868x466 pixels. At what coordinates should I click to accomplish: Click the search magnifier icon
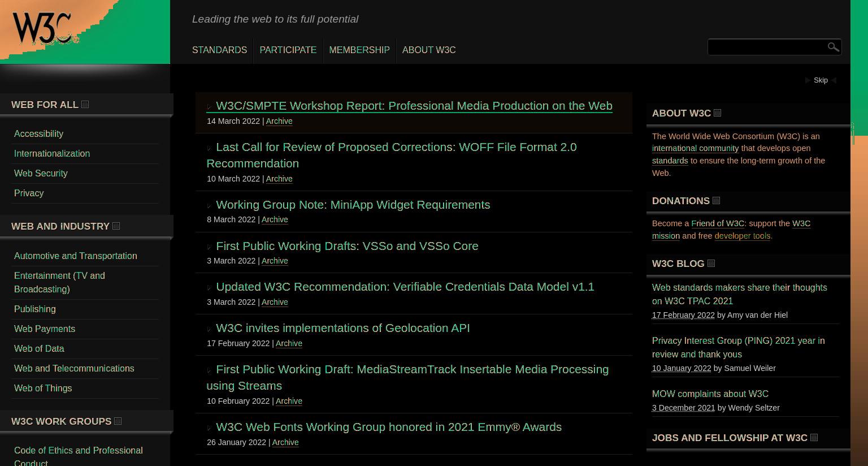click(x=833, y=47)
